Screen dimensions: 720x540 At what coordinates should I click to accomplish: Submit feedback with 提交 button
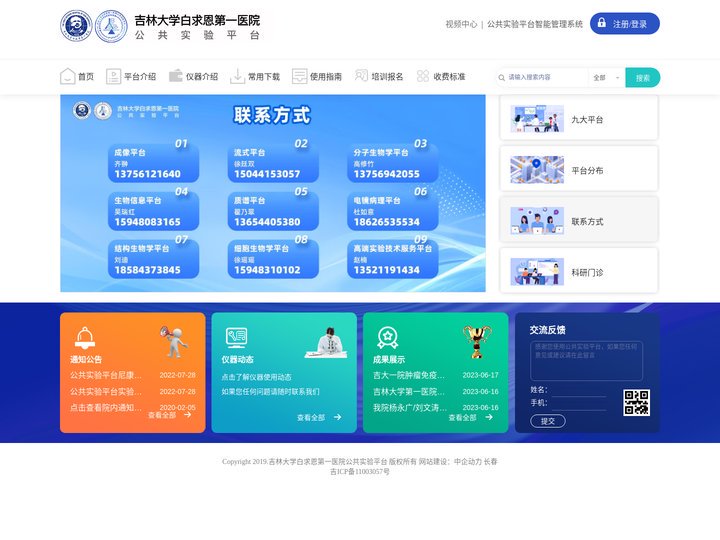[x=548, y=421]
